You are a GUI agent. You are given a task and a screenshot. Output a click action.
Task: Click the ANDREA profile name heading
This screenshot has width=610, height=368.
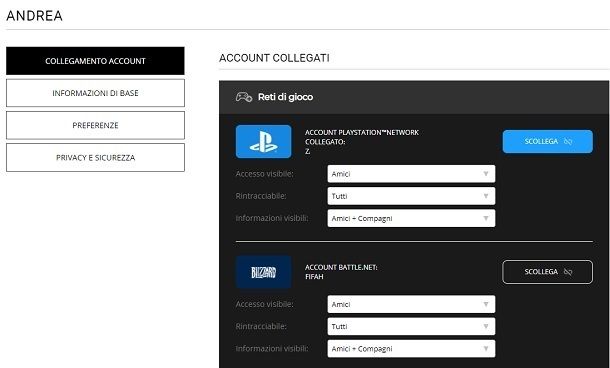(34, 16)
